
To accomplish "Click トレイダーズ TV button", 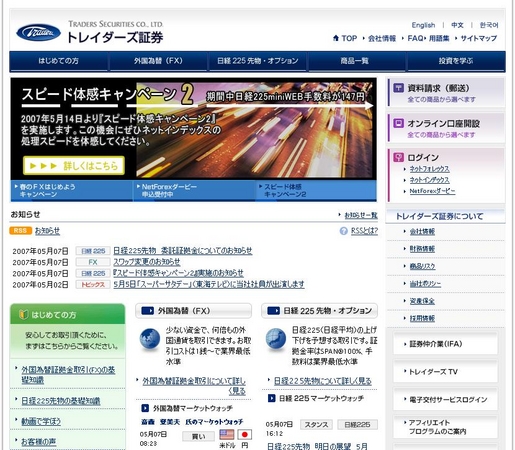I will pos(445,371).
